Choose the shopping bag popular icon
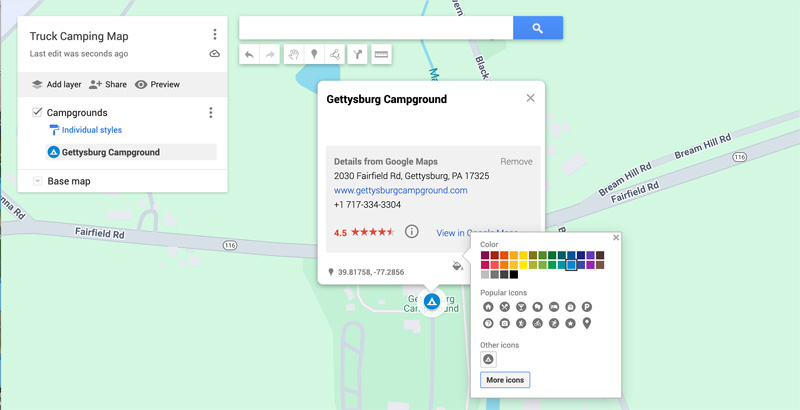The height and width of the screenshot is (410, 800). pos(570,307)
